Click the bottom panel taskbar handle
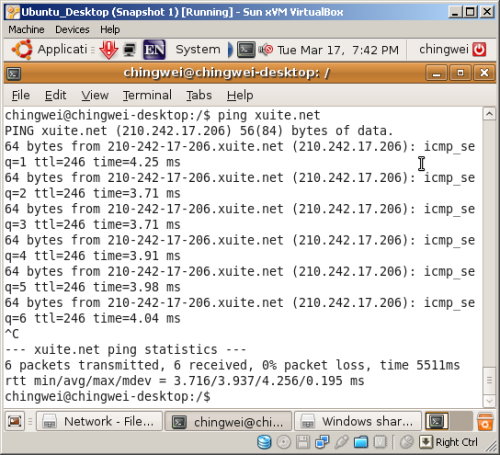Screen dimensions: 500x455 pyautogui.click(x=30, y=422)
